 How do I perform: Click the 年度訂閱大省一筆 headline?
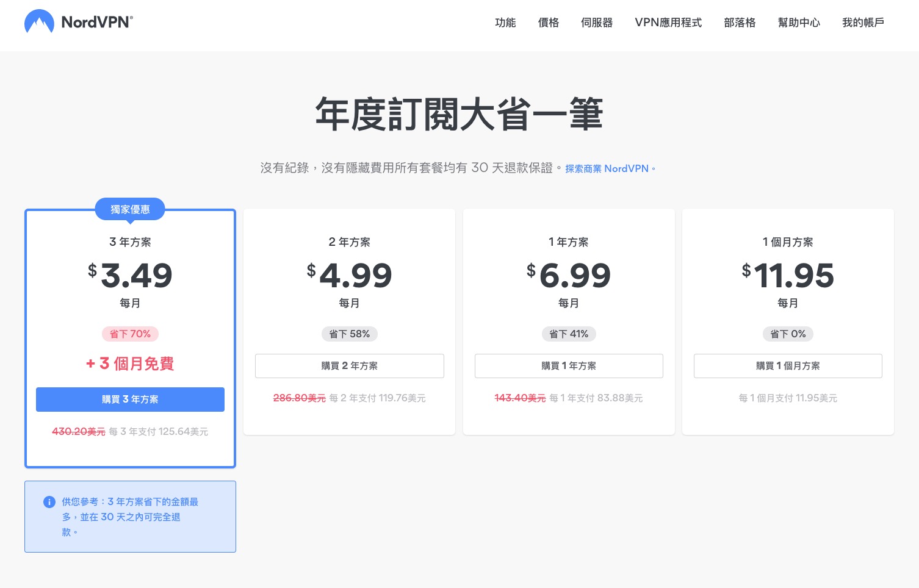pyautogui.click(x=459, y=115)
